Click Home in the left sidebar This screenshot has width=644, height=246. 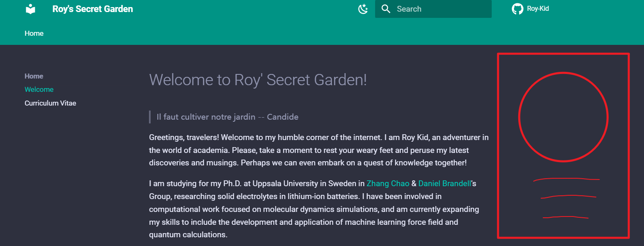pyautogui.click(x=34, y=76)
